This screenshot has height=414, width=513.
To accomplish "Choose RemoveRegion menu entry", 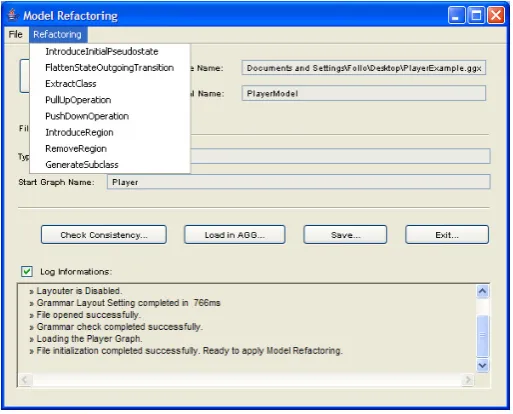I will click(110, 149).
